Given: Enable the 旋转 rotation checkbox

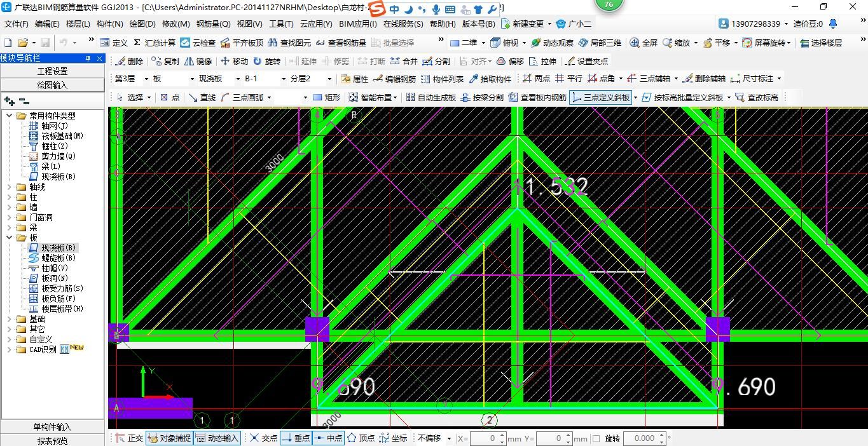Looking at the screenshot, I should coord(596,438).
